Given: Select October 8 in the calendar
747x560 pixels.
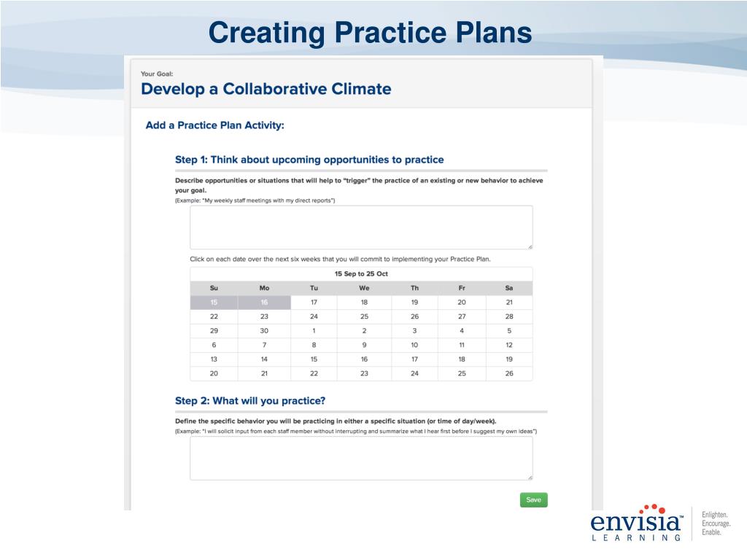Looking at the screenshot, I should [314, 345].
